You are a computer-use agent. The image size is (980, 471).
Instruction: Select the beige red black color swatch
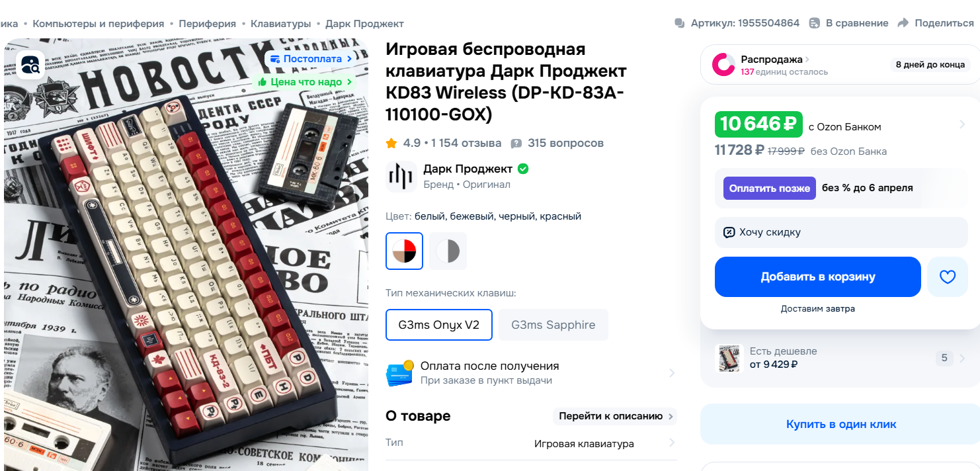pos(405,251)
